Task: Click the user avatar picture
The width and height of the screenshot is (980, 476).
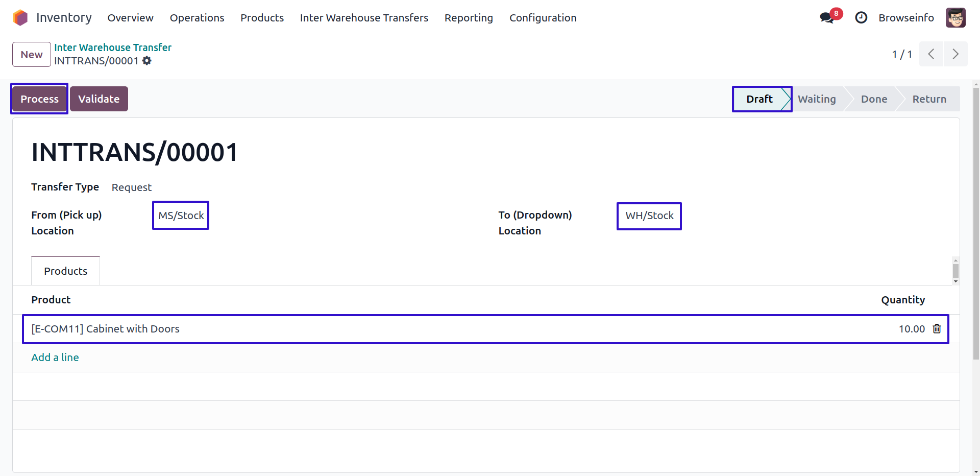Action: (955, 18)
